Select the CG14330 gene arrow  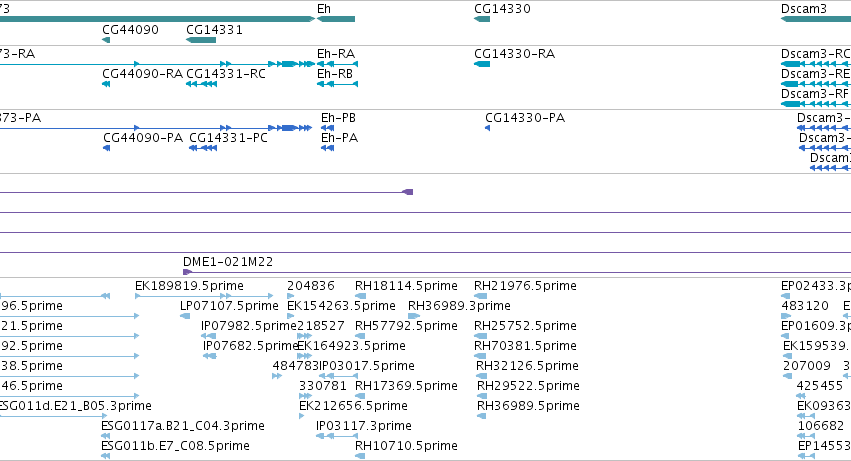pyautogui.click(x=482, y=19)
